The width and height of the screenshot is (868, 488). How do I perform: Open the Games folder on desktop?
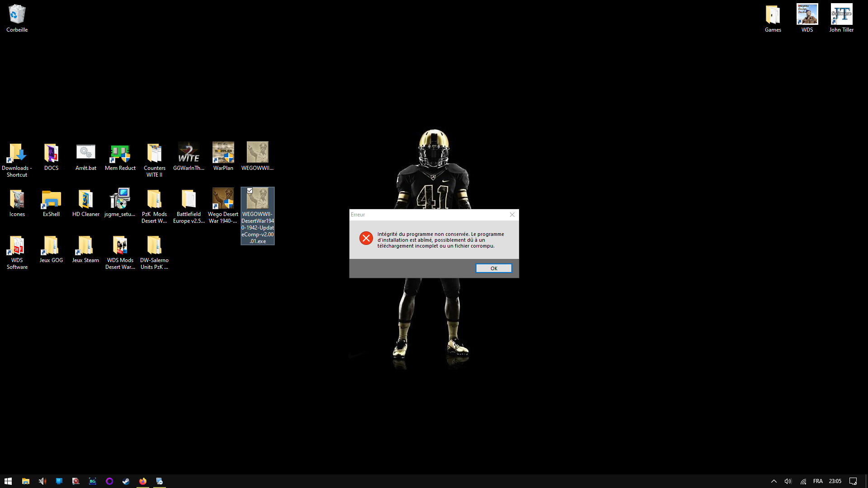[x=773, y=19]
